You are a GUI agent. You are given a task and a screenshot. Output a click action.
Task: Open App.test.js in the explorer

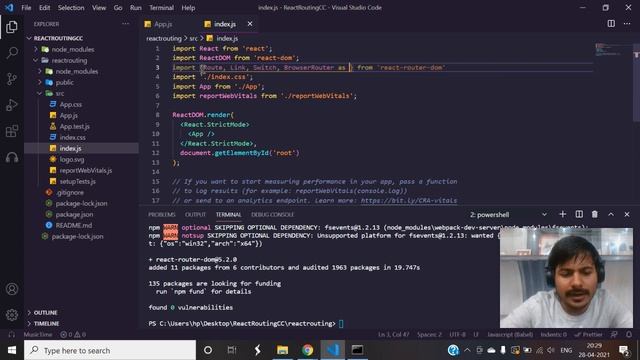75,127
